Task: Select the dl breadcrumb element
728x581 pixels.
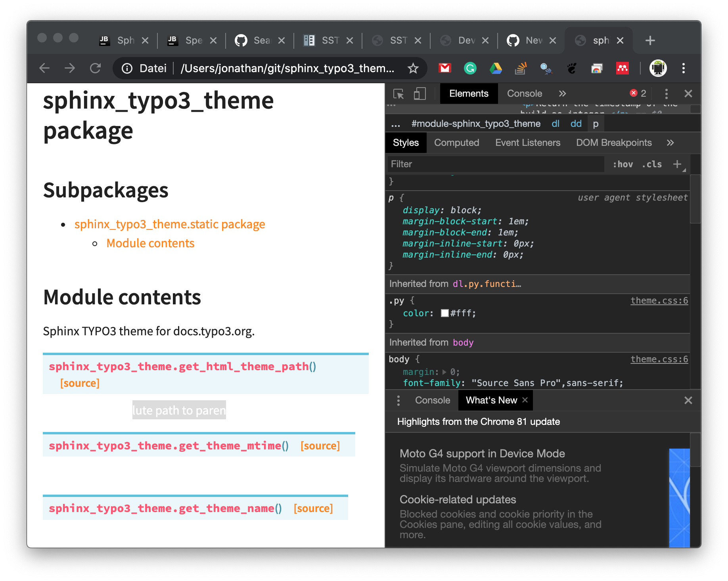Action: (556, 124)
